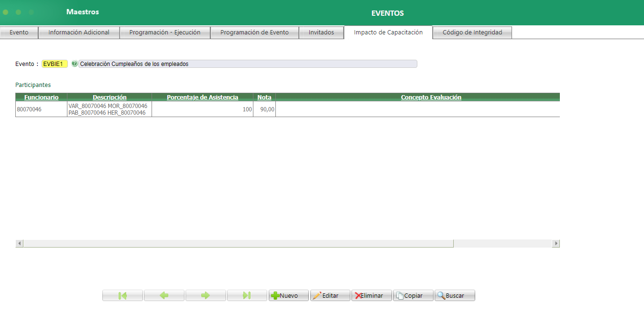Image resolution: width=644 pixels, height=314 pixels.
Task: Switch to the Evento tab
Action: (x=19, y=32)
